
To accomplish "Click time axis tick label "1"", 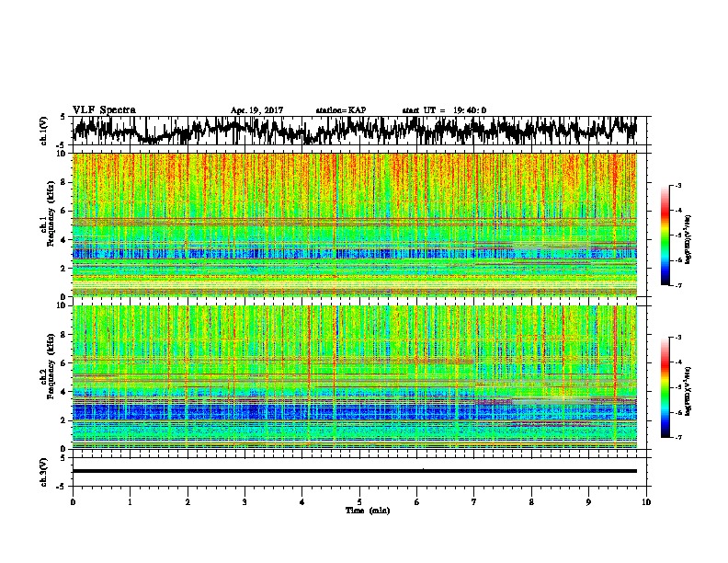I will (x=130, y=502).
